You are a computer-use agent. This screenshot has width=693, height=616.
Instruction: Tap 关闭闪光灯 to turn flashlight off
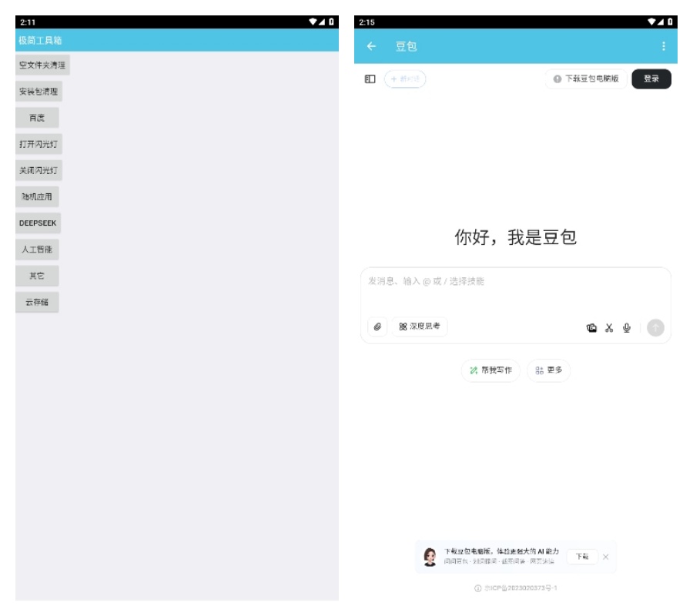[x=38, y=171]
